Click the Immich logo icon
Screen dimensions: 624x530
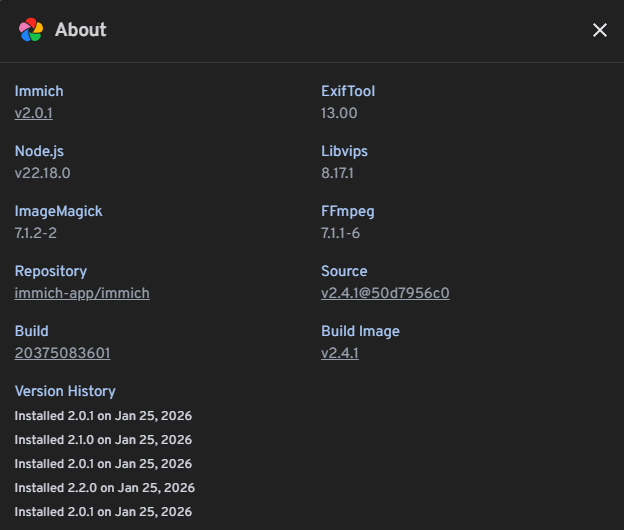pyautogui.click(x=31, y=30)
